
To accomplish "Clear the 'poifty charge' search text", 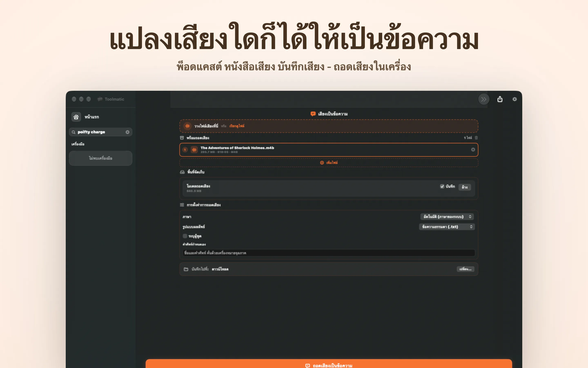I will (127, 132).
